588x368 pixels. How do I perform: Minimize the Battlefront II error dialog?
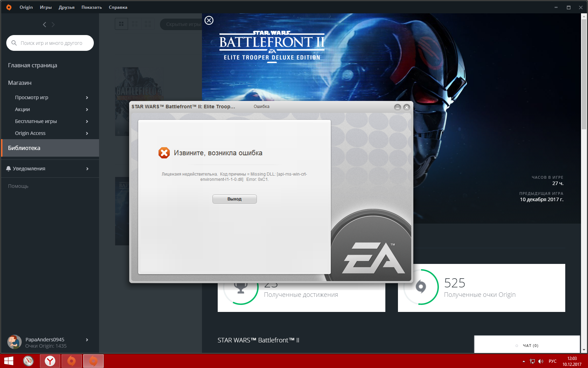pos(398,107)
